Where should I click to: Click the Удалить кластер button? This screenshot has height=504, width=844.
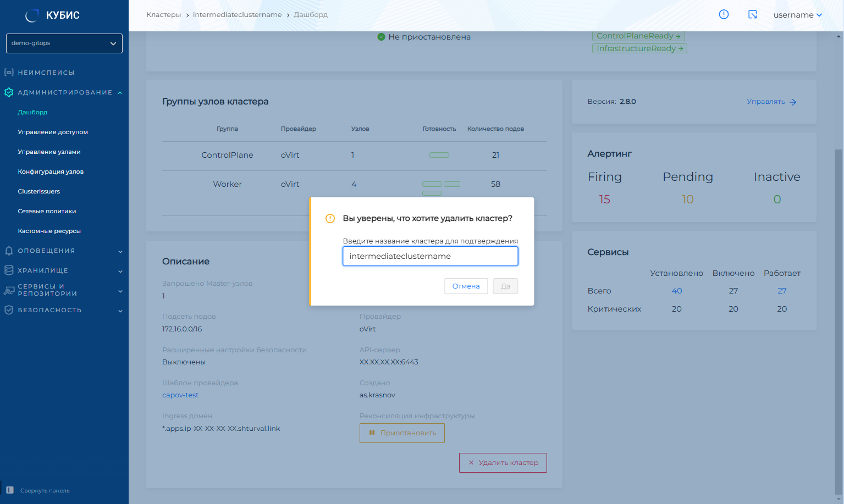pos(503,463)
